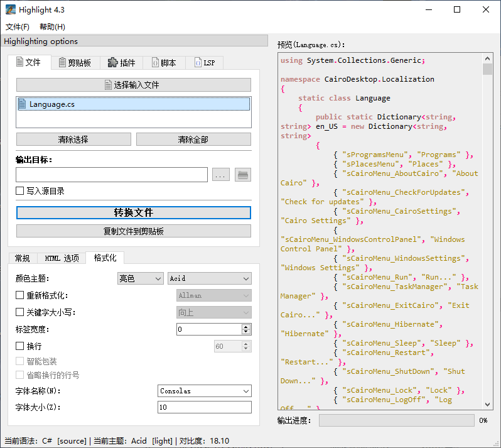Open the HTML 选项 tab
Image resolution: width=501 pixels, height=448 pixels.
point(62,258)
